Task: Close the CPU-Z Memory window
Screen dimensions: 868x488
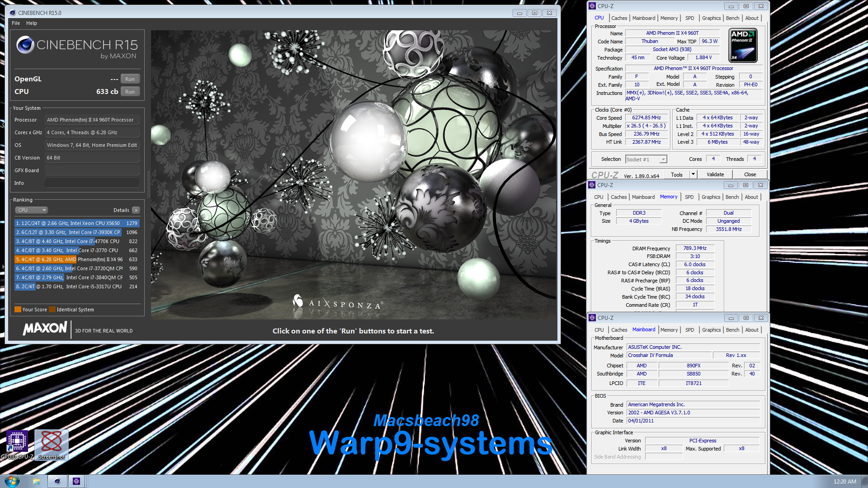Action: (x=761, y=185)
